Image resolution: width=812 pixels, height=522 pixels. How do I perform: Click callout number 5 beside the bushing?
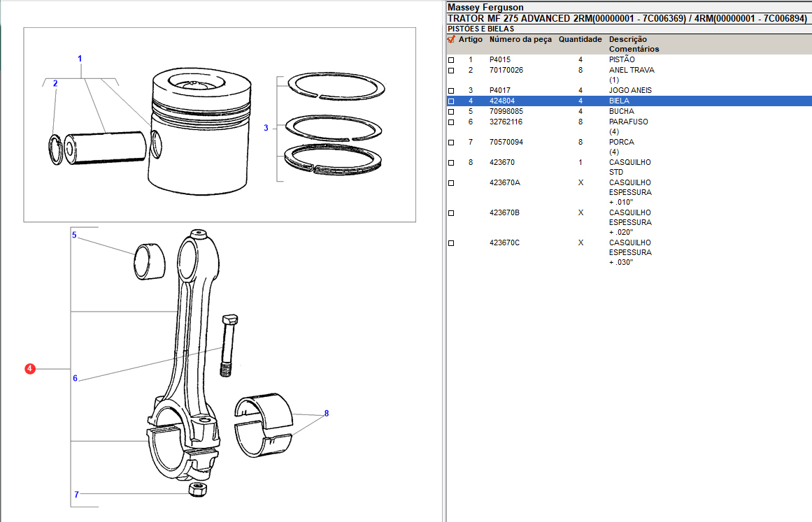click(74, 235)
